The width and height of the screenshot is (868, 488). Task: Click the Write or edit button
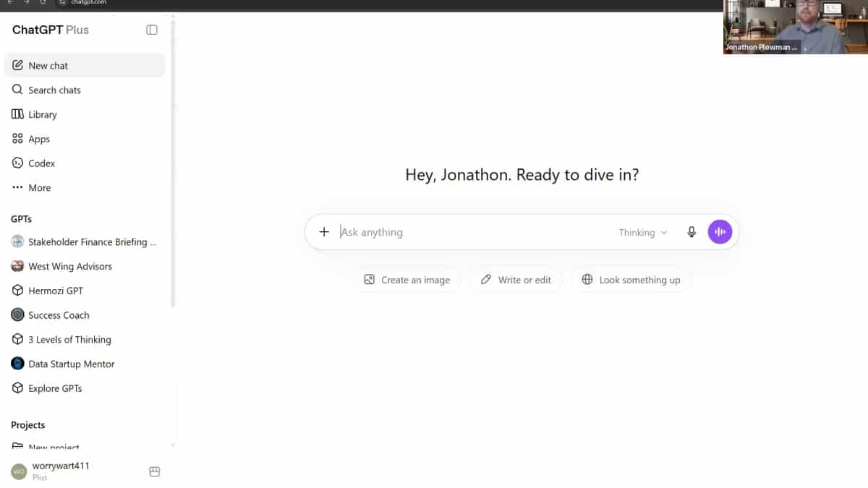coord(516,280)
